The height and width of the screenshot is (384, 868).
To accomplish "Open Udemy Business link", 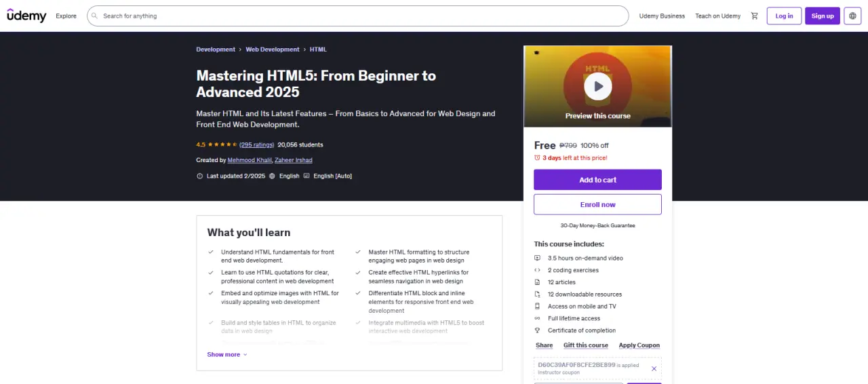I will pos(662,16).
